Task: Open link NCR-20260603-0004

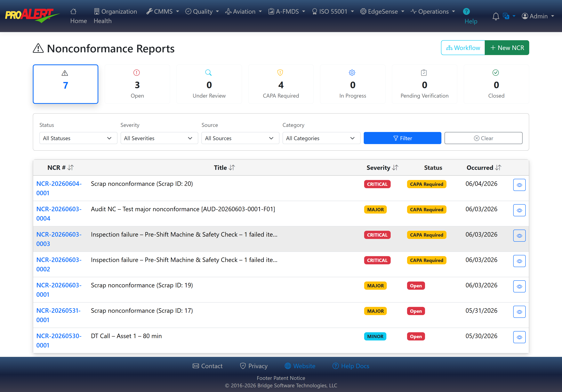Action: 59,214
